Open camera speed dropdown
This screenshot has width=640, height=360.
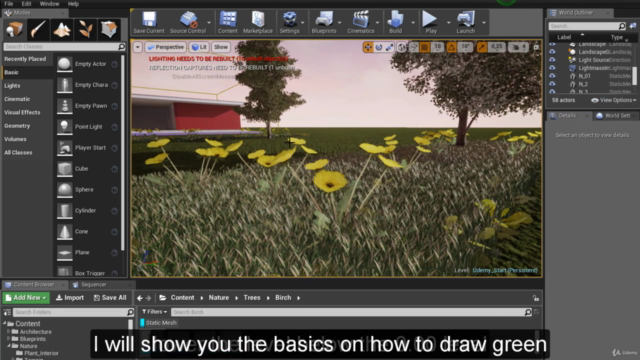pos(519,47)
